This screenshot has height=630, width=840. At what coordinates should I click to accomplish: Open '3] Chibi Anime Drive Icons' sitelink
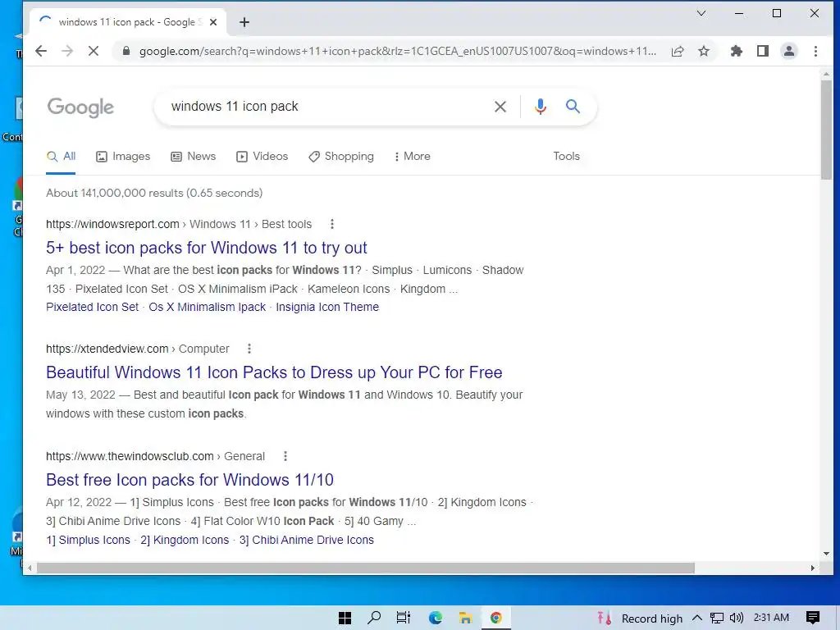pos(307,540)
